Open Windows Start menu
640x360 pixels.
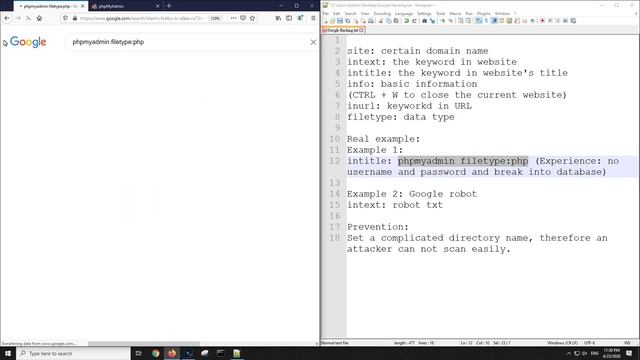(8, 353)
